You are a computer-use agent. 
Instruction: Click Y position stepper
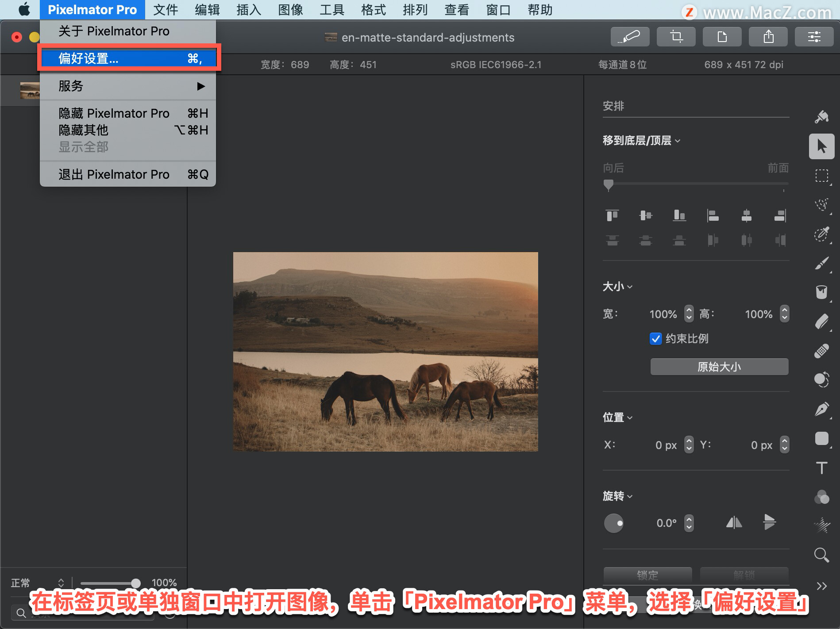tap(784, 445)
